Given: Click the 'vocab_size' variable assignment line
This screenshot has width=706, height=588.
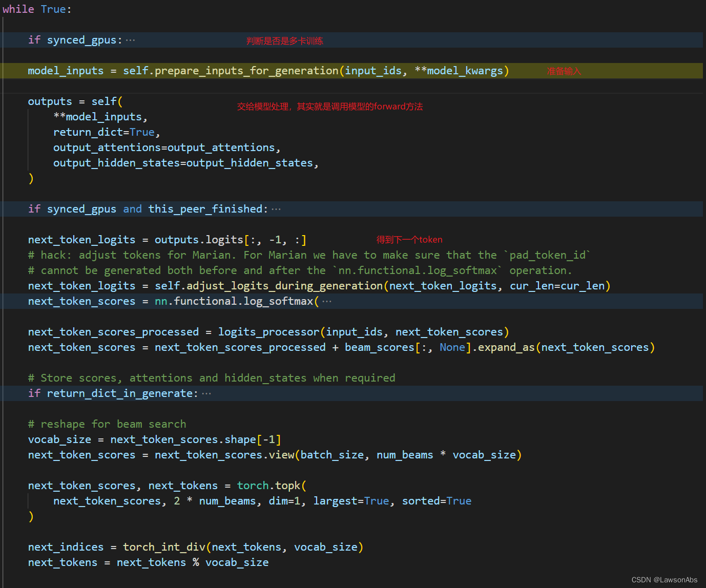Looking at the screenshot, I should coord(154,439).
